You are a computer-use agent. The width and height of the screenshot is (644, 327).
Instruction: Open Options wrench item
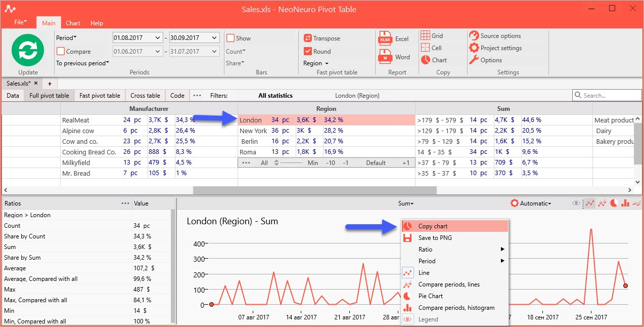(x=485, y=60)
